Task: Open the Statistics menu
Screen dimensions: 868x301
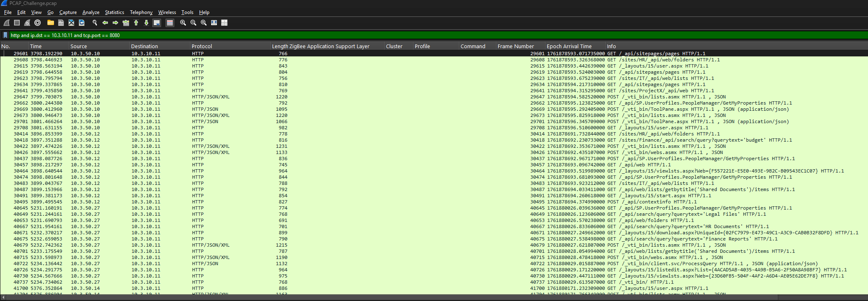Action: pos(114,12)
